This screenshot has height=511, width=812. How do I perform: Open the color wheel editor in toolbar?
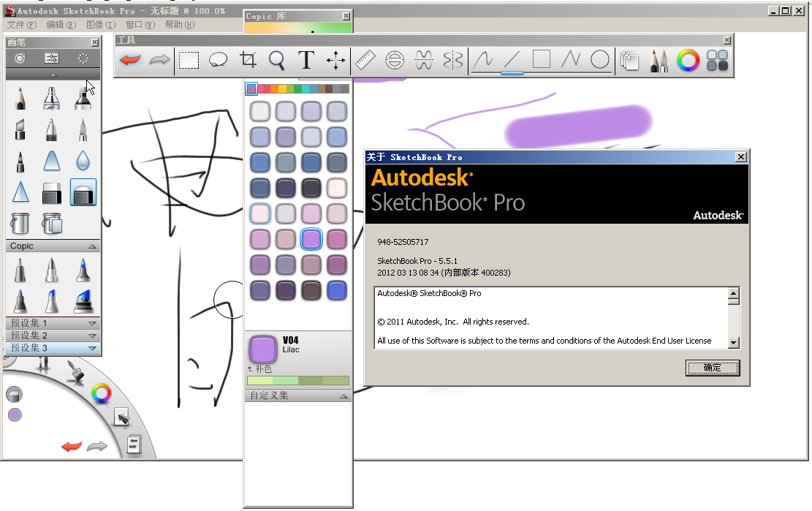(688, 61)
